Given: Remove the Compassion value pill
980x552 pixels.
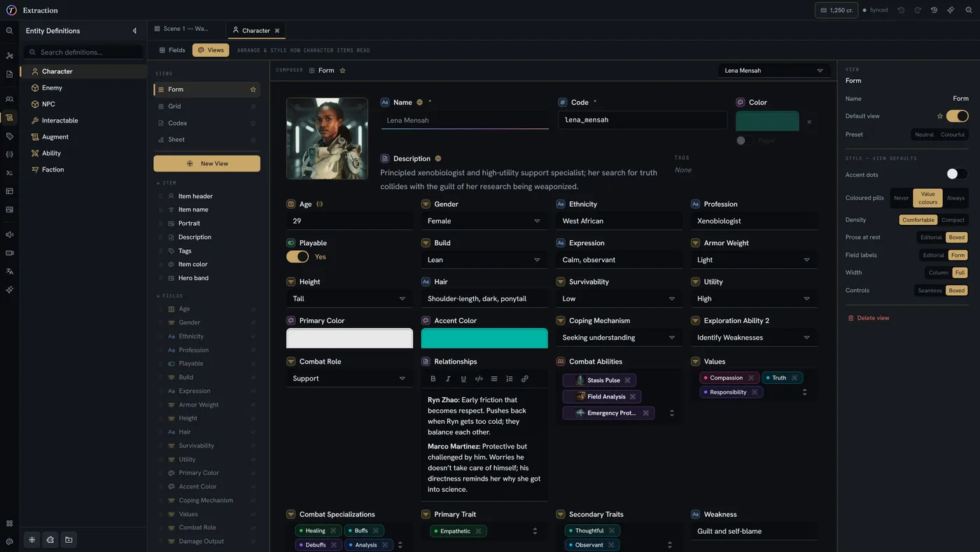Looking at the screenshot, I should click(x=751, y=378).
